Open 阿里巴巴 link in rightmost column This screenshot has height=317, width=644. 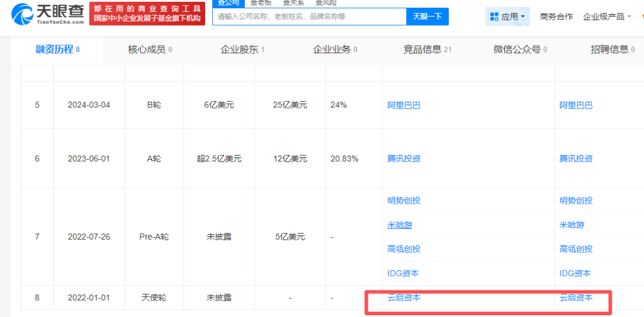(x=576, y=105)
